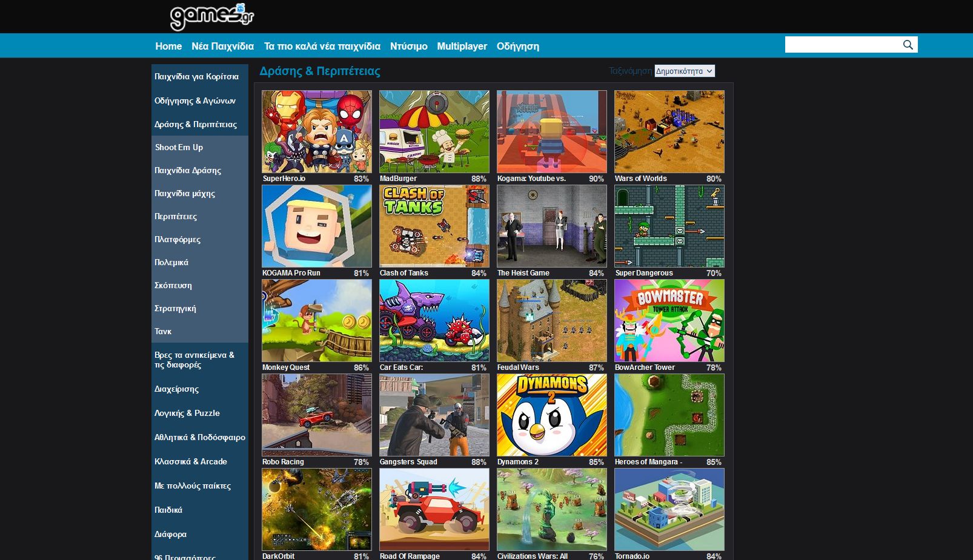Click the Dynamons 2 title text
The height and width of the screenshot is (560, 973).
pyautogui.click(x=518, y=462)
